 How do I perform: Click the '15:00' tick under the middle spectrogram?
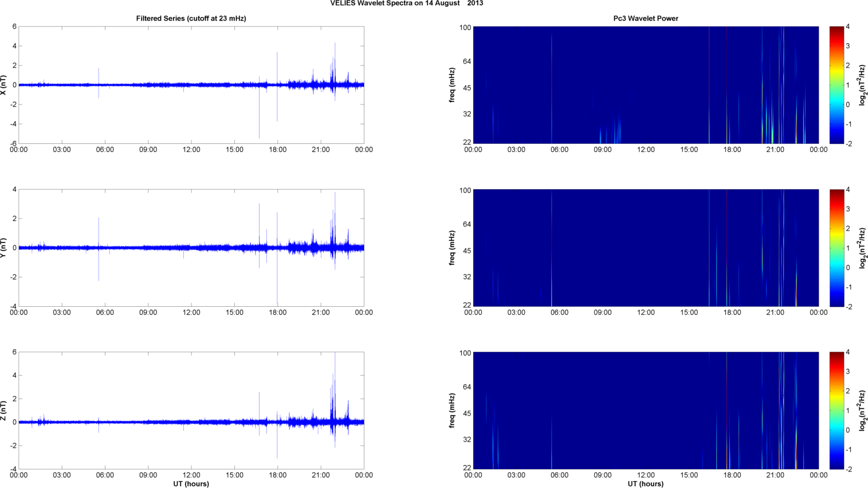pyautogui.click(x=689, y=313)
